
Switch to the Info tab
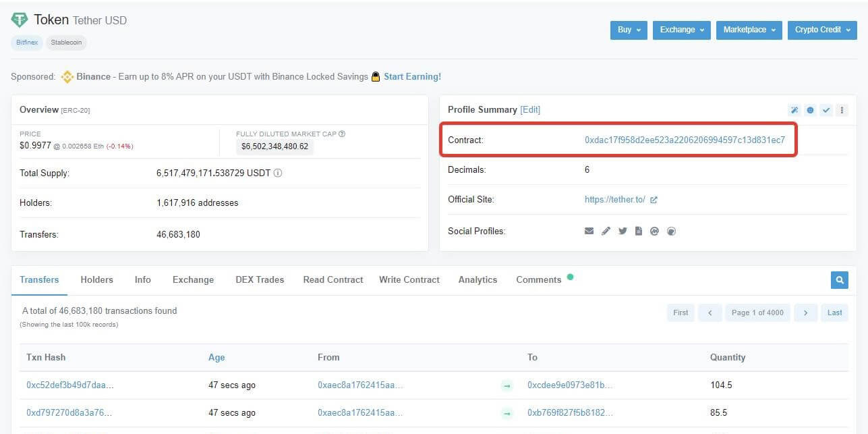point(143,279)
